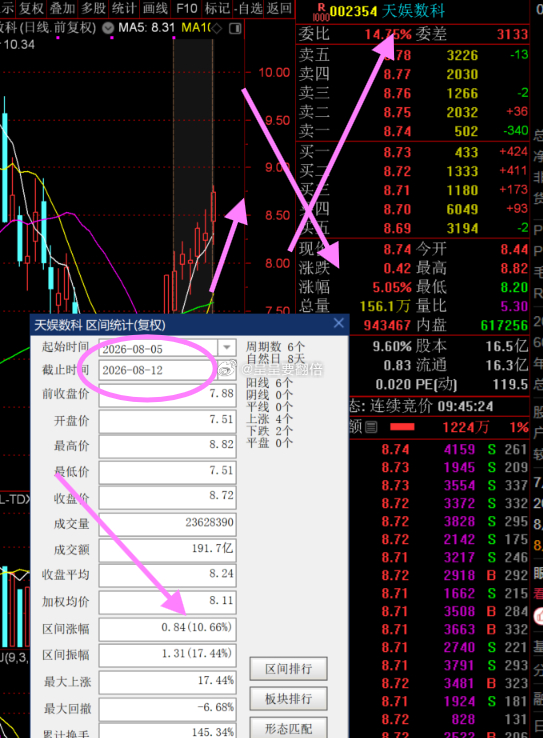Image resolution: width=543 pixels, height=738 pixels.
Task: Click the red bar indicator beside 1224万
Action: (402, 427)
